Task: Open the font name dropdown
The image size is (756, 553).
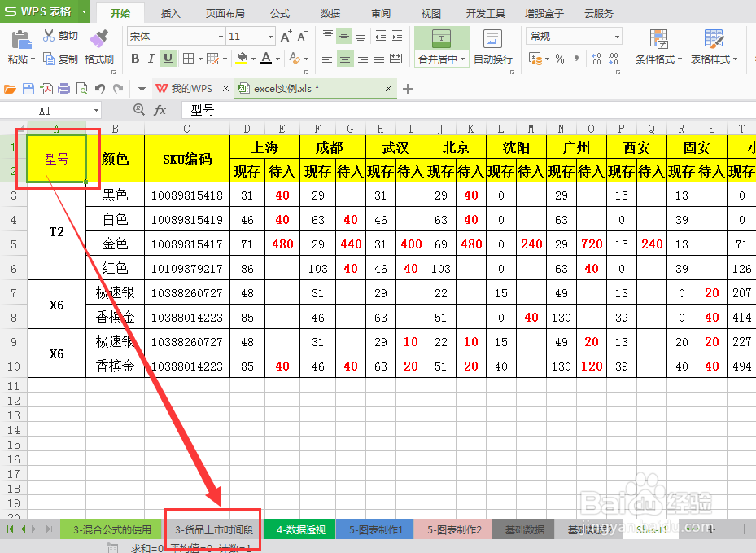Action: [x=221, y=37]
